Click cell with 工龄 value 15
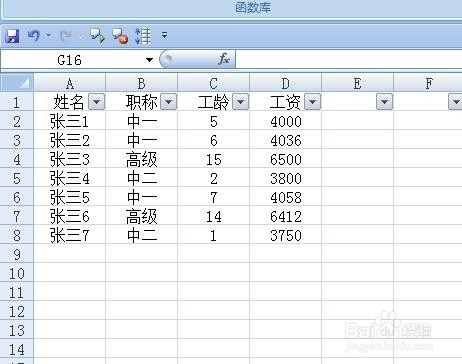Viewport: 462px width, 364px height. 214,159
